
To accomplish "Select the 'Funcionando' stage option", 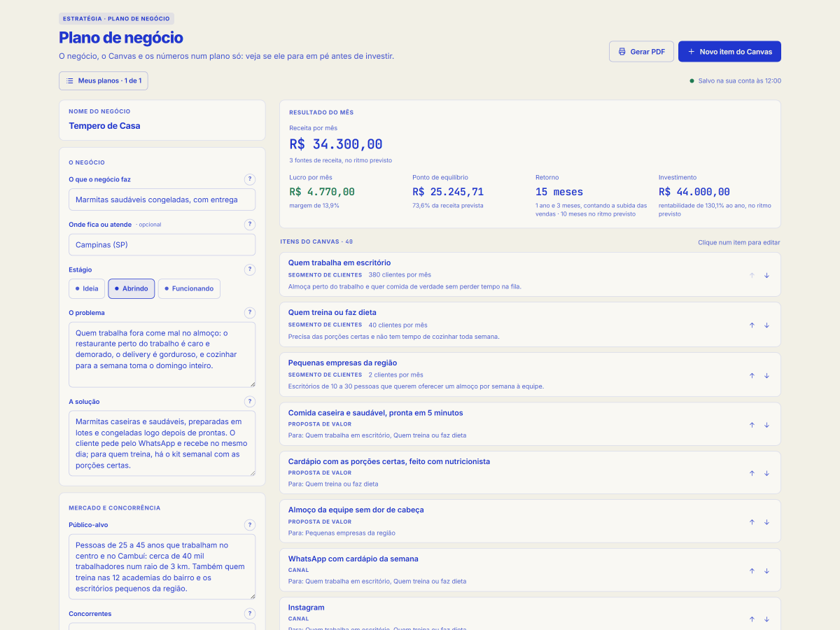I will point(189,288).
